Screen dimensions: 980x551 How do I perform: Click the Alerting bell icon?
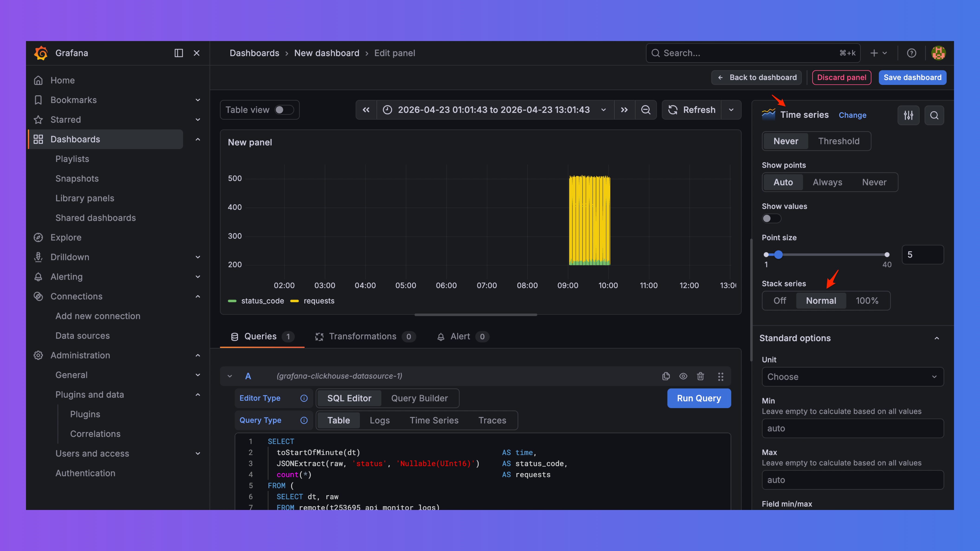[x=38, y=277]
